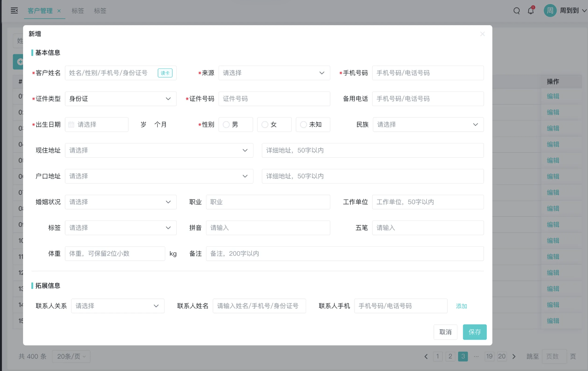Go to page 20
Viewport: 588px width, 371px height.
pyautogui.click(x=502, y=356)
